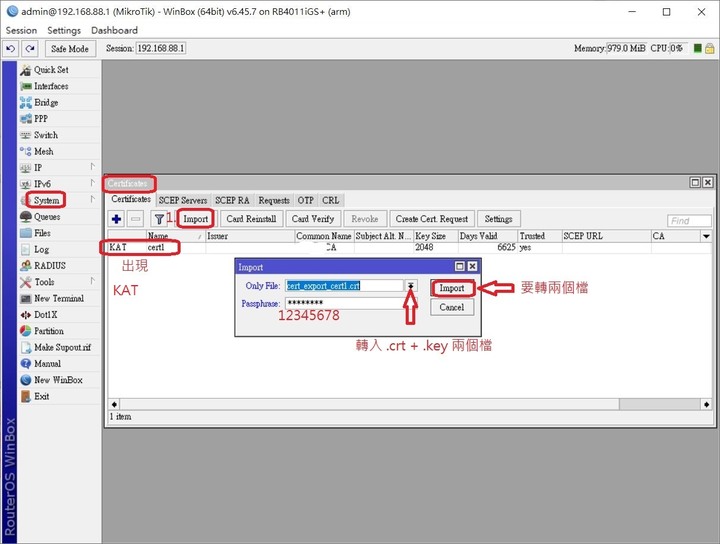
Task: Switch to the Requests tab
Action: (x=274, y=200)
